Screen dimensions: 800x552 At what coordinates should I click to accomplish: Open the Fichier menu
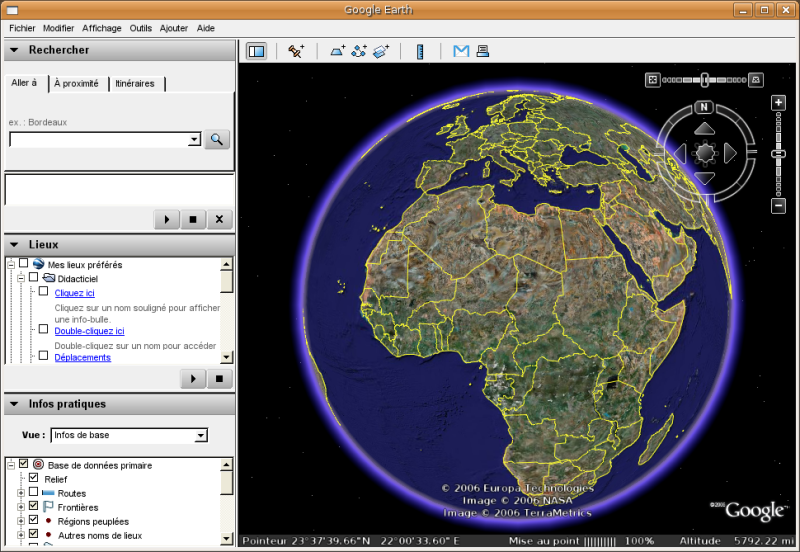(22, 28)
